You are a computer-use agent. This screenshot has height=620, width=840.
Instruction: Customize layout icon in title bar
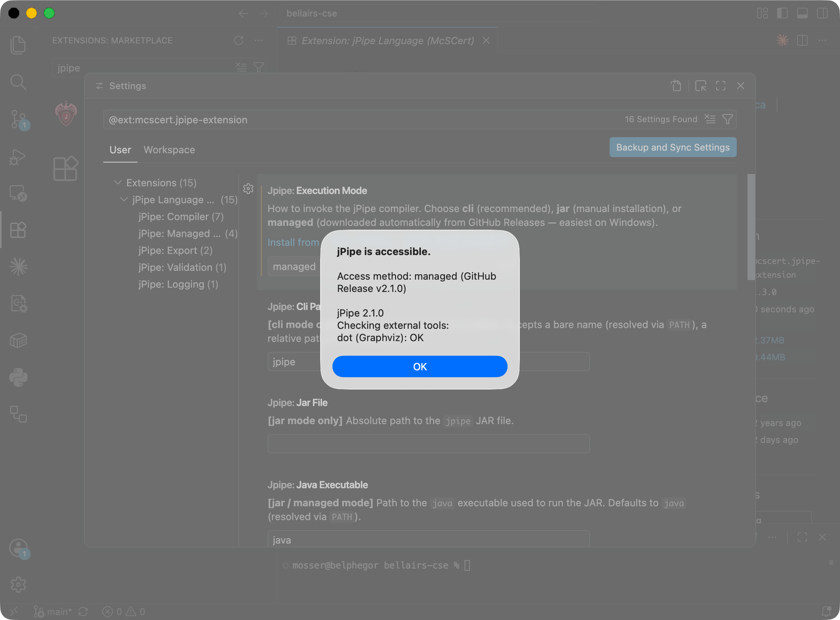pyautogui.click(x=762, y=13)
